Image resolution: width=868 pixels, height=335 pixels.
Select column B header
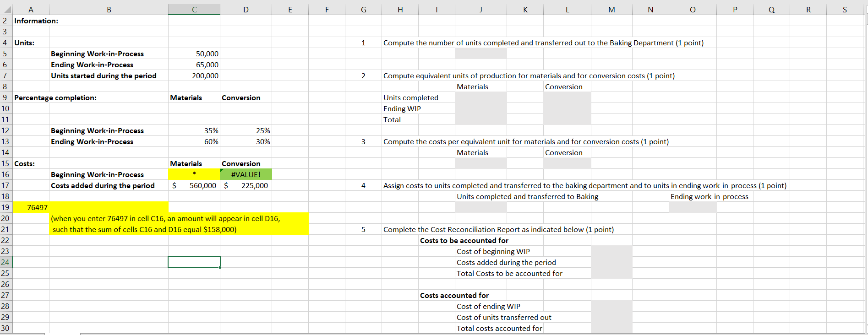click(109, 9)
